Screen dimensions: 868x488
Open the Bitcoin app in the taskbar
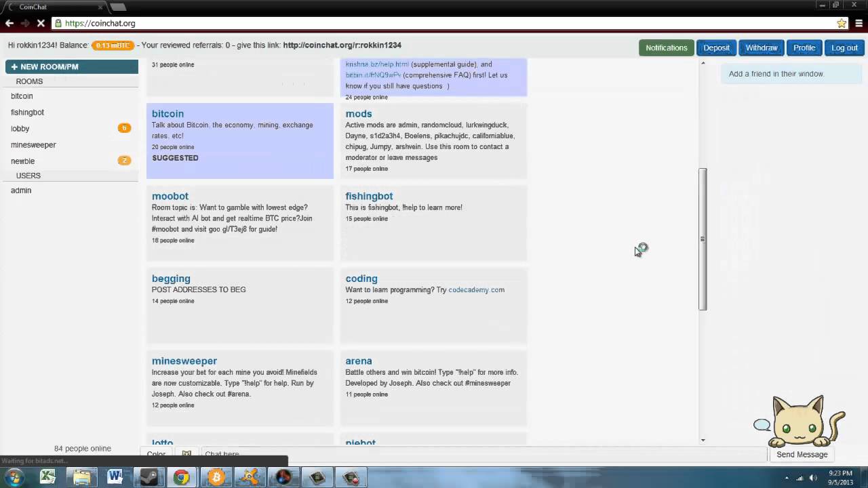click(x=216, y=477)
